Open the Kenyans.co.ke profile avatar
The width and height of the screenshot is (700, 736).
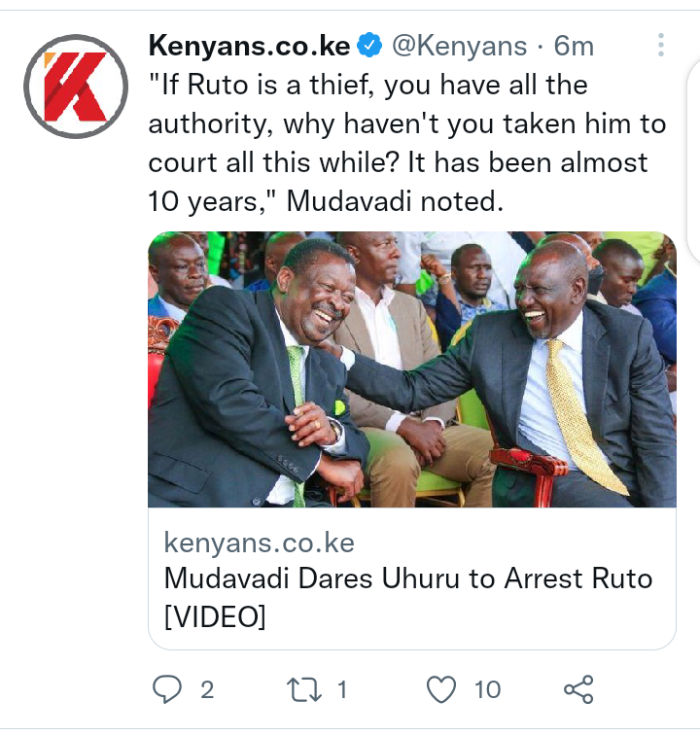76,87
